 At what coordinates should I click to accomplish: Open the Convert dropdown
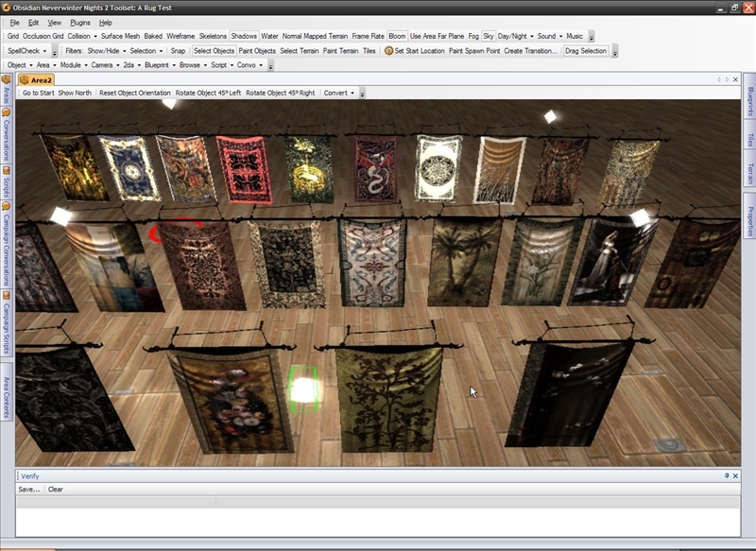coord(338,94)
